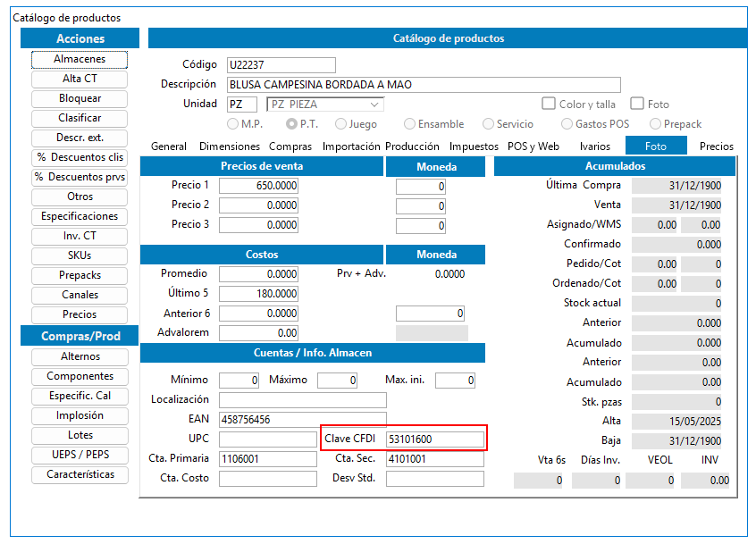This screenshot has height=544, width=756.
Task: Select the EAN barcode field
Action: [x=302, y=419]
